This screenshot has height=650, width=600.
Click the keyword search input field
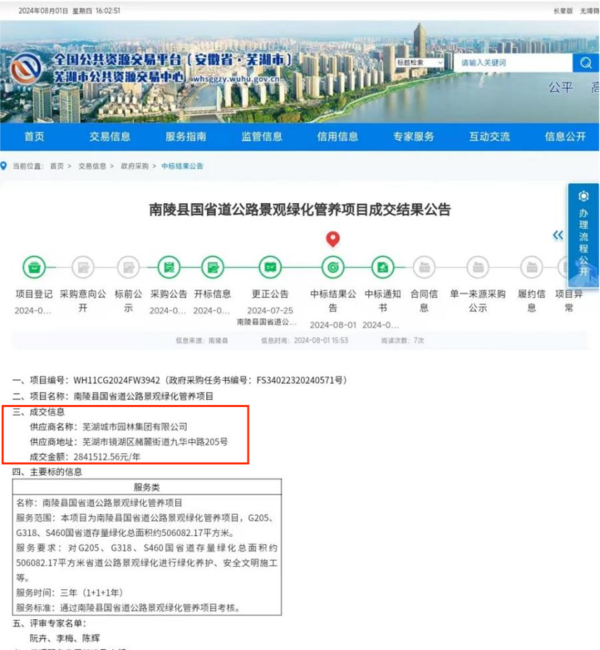(512, 62)
